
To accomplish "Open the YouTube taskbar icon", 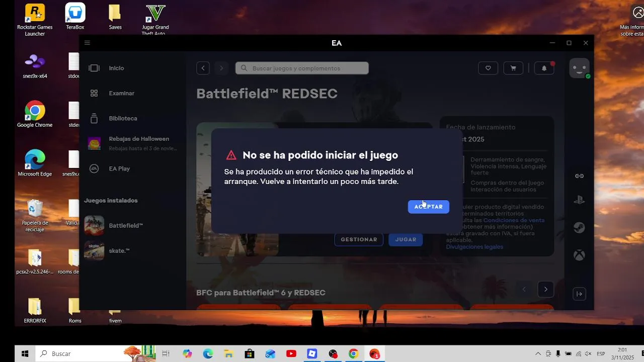I will [x=291, y=353].
